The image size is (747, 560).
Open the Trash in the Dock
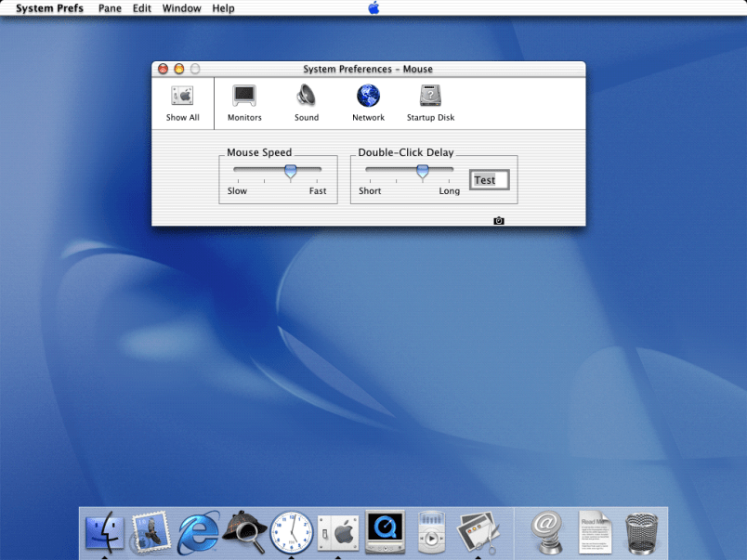[x=642, y=532]
